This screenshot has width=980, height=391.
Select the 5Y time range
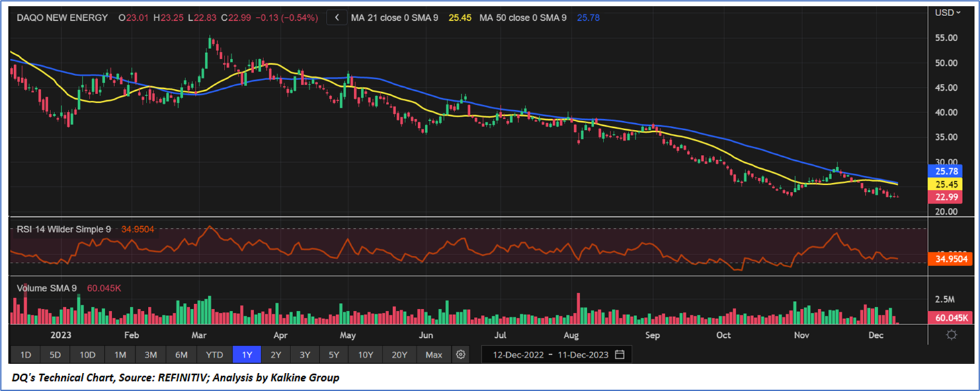(334, 355)
